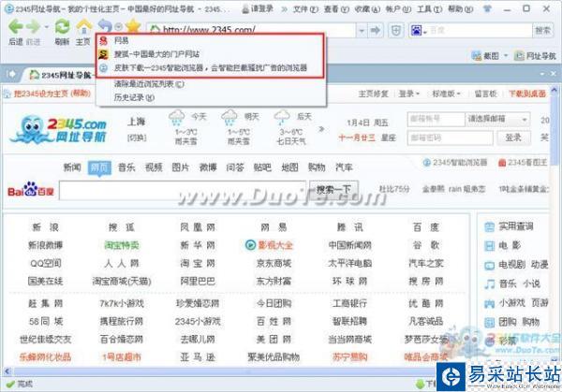Image resolution: width=562 pixels, height=392 pixels.
Task: Select 新闻 search category tab
Action: coord(72,167)
